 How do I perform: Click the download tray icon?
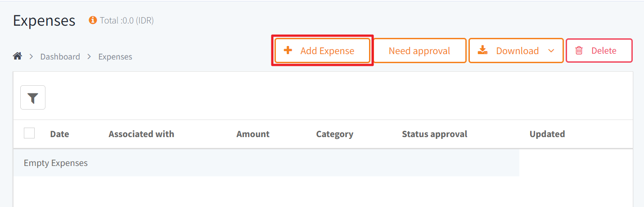tap(482, 50)
